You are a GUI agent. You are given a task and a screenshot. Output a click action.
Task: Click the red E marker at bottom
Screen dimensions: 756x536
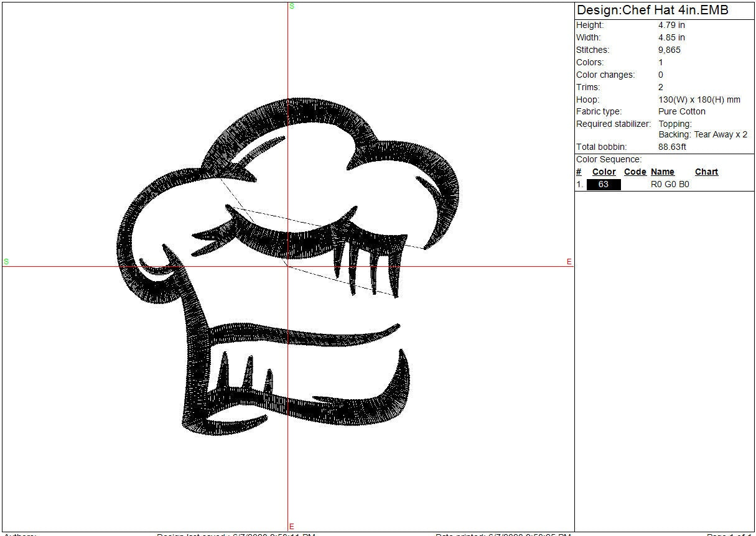(292, 527)
